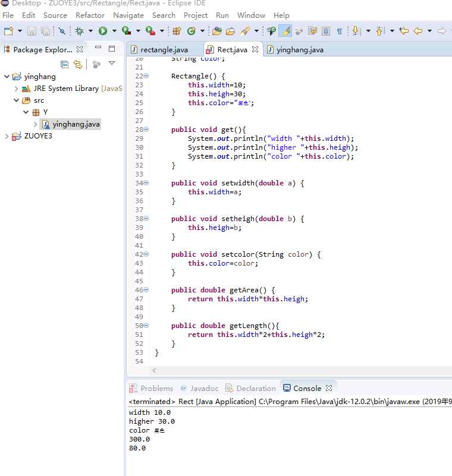This screenshot has height=476, width=452.
Task: Switch to the Javadoc tab
Action: 200,388
